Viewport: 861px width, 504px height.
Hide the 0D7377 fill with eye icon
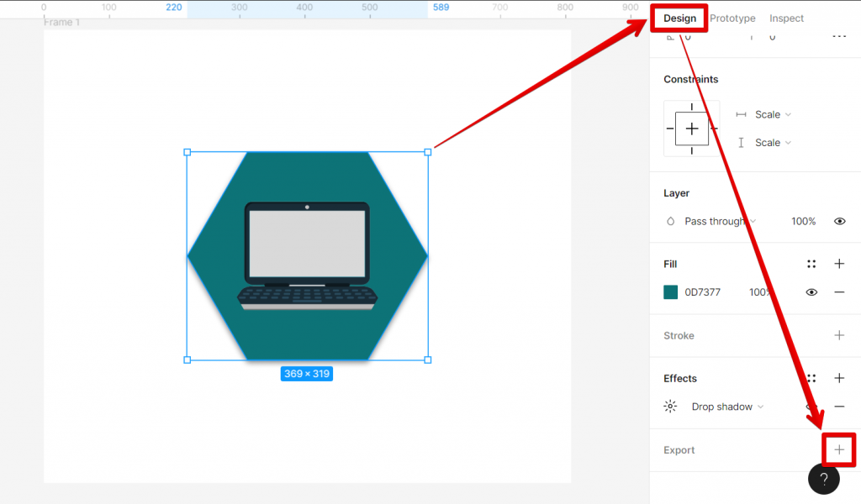[x=811, y=292]
